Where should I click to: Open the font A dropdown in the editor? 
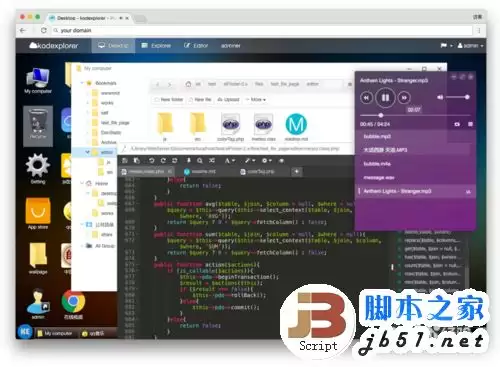(229, 161)
